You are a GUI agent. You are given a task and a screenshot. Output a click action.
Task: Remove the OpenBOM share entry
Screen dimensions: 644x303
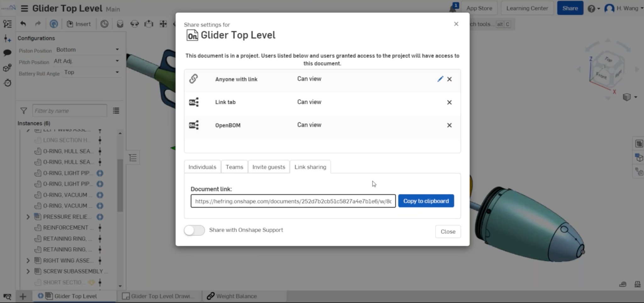click(x=449, y=125)
